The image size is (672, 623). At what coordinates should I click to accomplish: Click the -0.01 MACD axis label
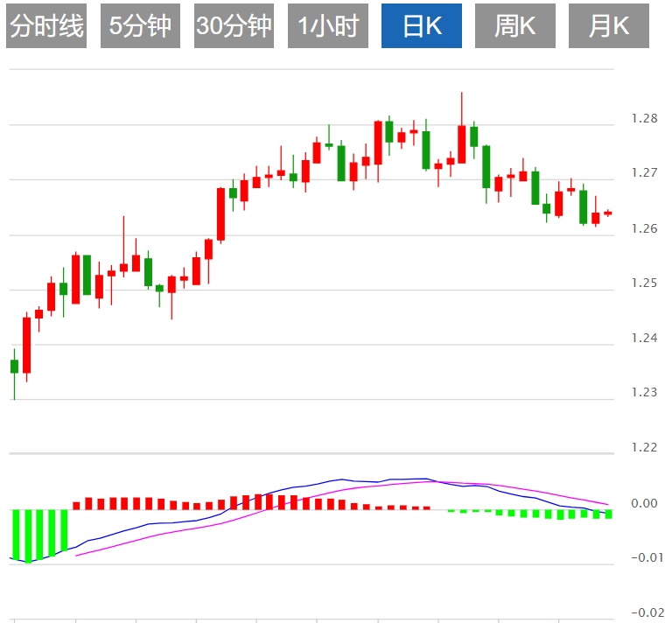tap(647, 557)
